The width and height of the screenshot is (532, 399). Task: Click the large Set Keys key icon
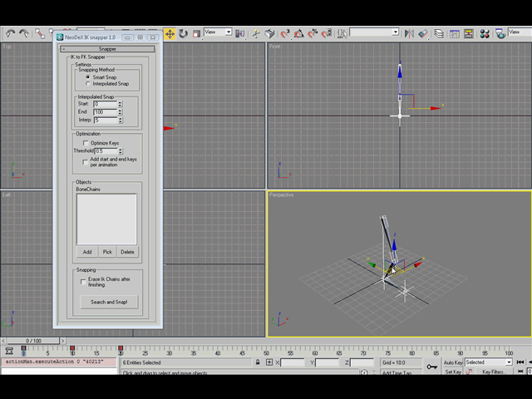click(x=432, y=367)
